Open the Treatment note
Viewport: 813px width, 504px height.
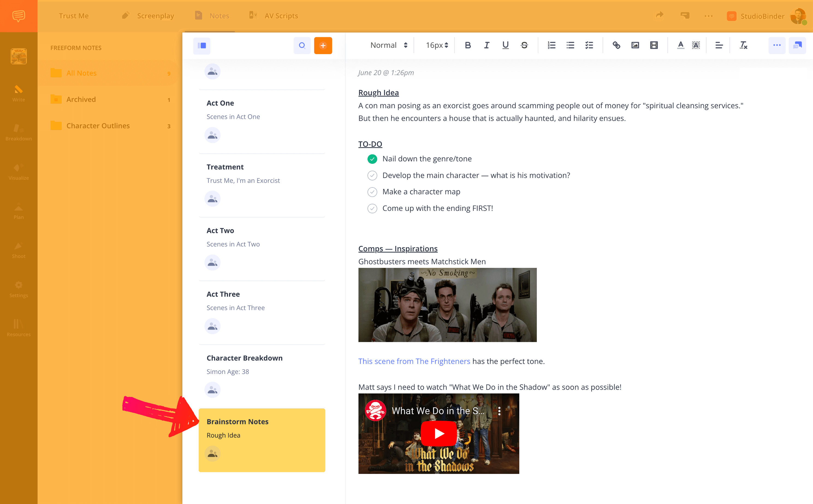pos(262,185)
